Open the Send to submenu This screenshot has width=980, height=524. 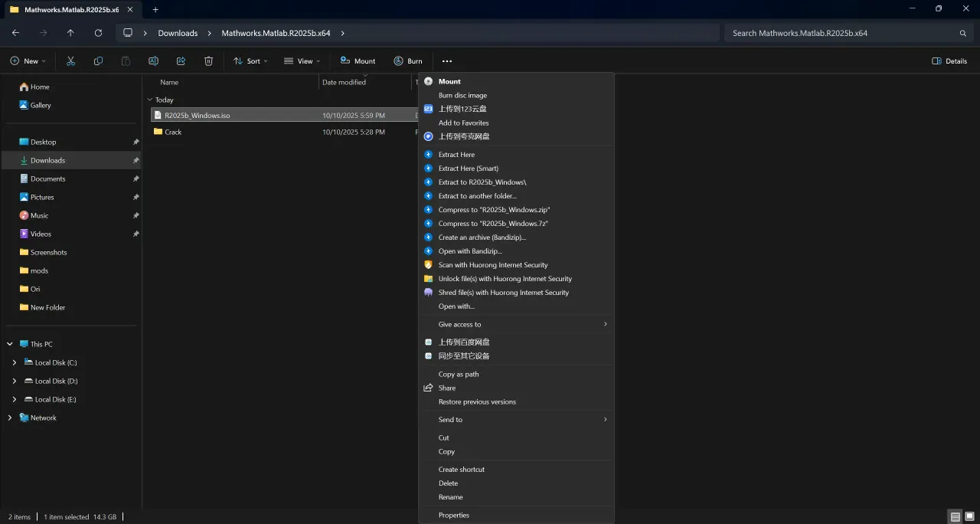click(517, 420)
